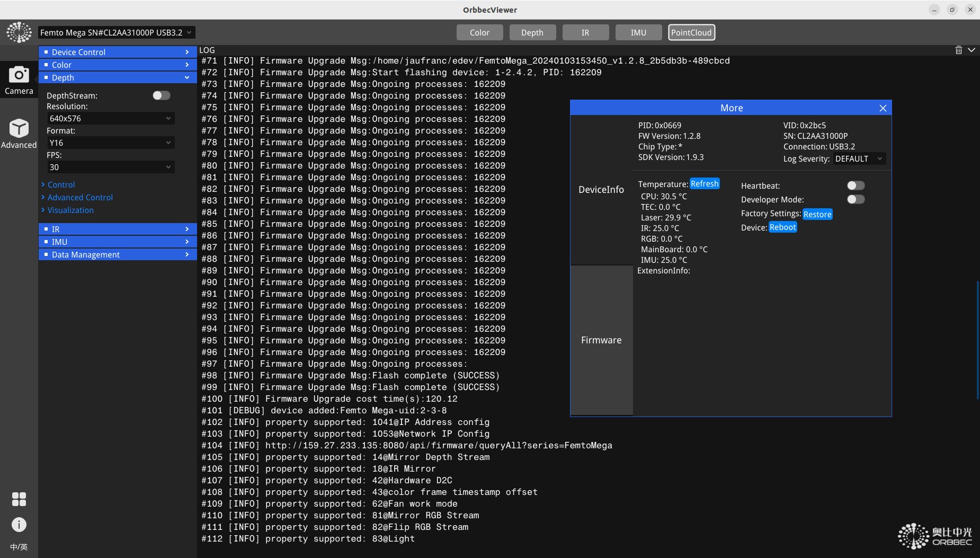
Task: Click the 'FW Version: 1.2.8' text
Action: (669, 136)
